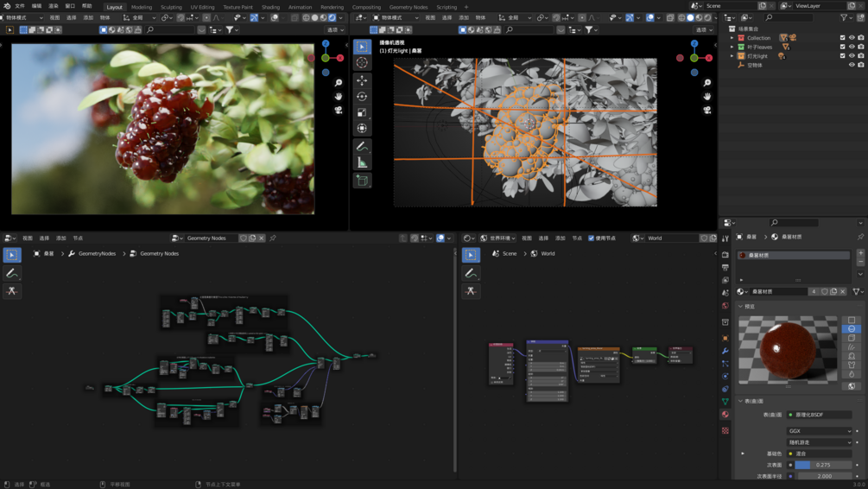Select the Measure tool in right viewport

point(362,162)
